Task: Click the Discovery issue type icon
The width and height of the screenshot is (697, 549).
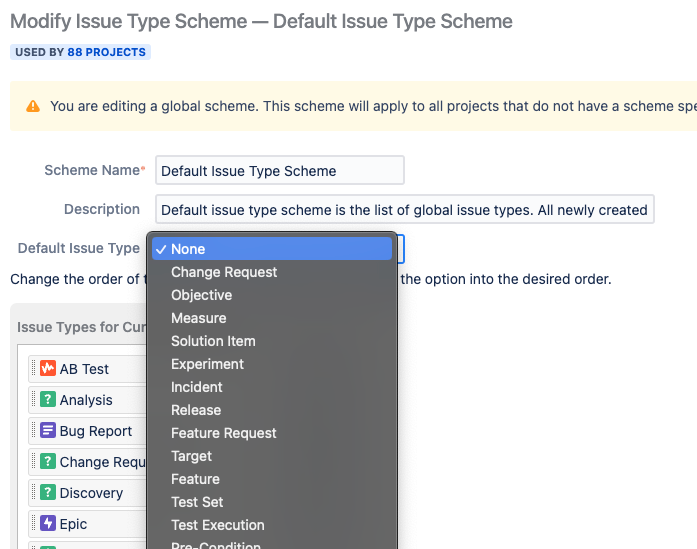Action: (48, 492)
